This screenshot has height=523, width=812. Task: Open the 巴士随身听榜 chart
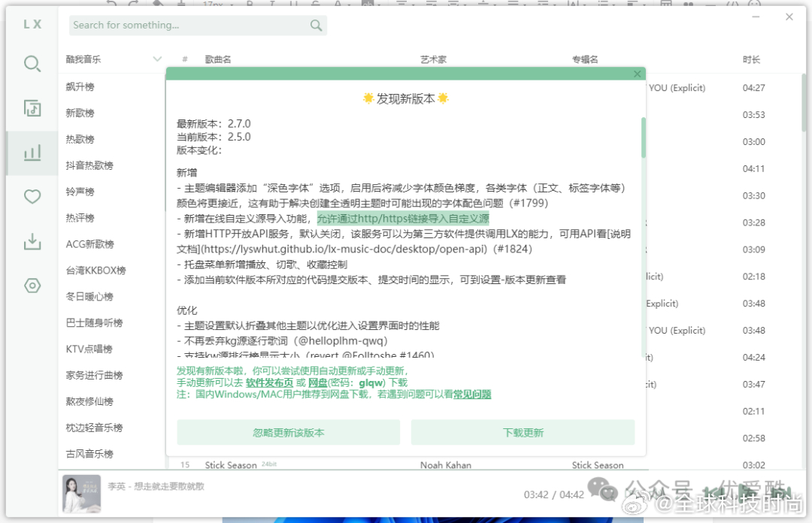(x=94, y=323)
